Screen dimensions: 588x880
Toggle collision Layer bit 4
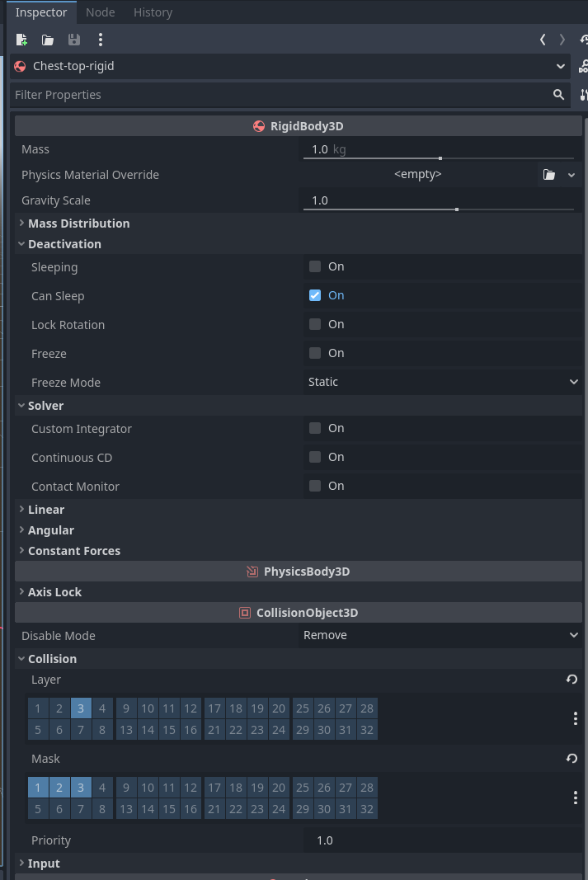pos(102,708)
